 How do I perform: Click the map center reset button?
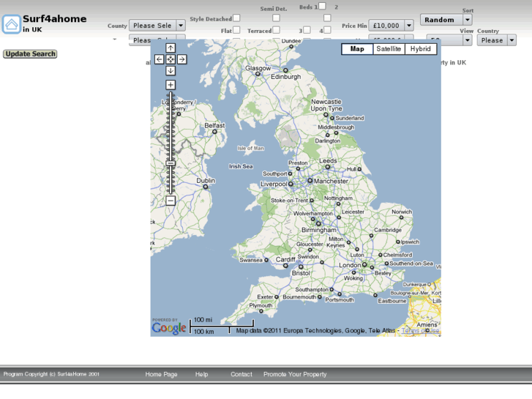(171, 59)
